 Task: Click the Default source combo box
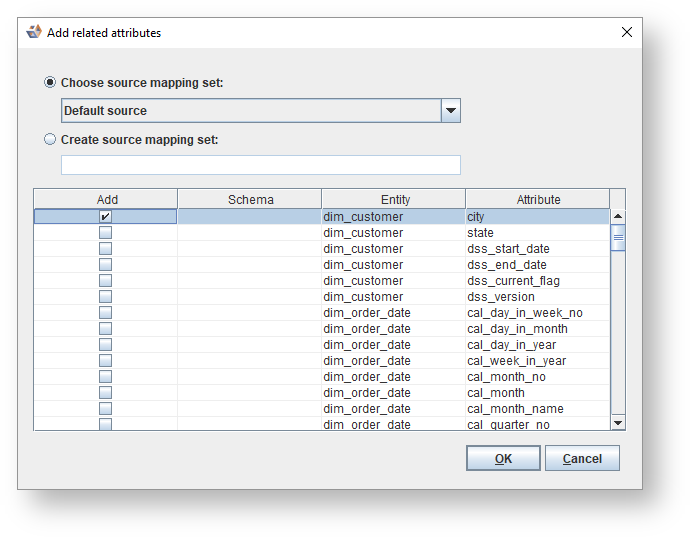[251, 111]
